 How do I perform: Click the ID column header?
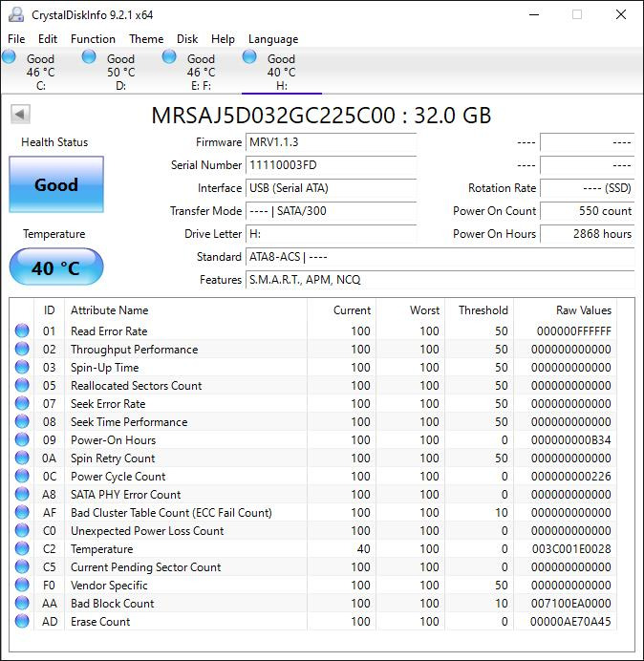(50, 310)
